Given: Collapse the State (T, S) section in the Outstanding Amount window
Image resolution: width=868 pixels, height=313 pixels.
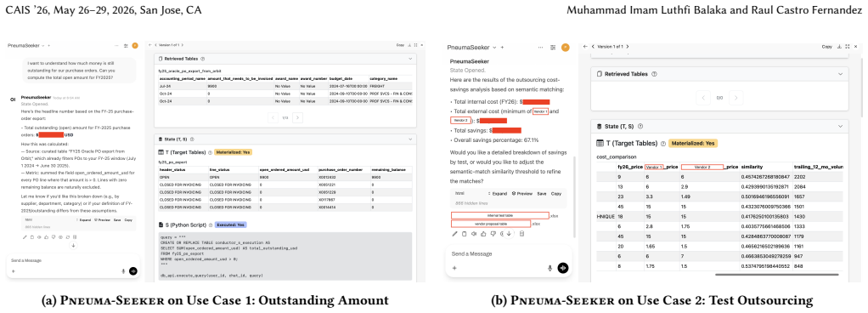Looking at the screenshot, I should click(409, 139).
